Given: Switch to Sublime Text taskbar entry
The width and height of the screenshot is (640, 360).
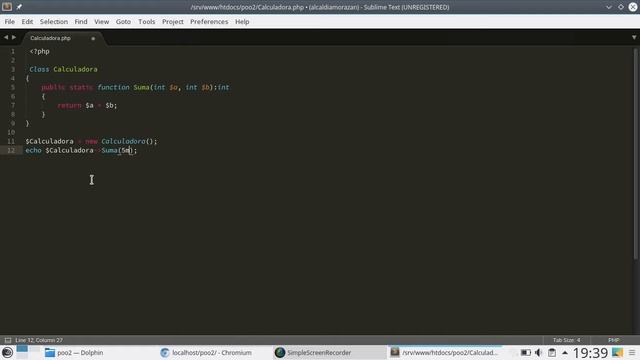Looking at the screenshot, I should click(444, 352).
